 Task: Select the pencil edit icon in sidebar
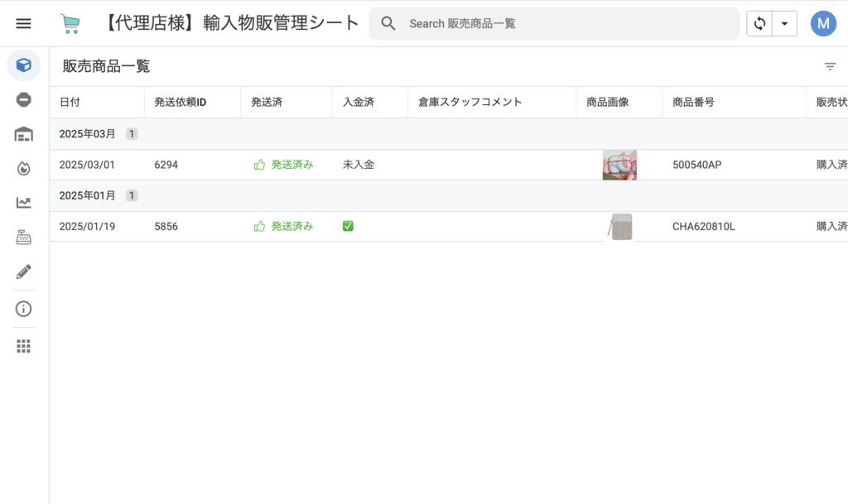point(23,271)
